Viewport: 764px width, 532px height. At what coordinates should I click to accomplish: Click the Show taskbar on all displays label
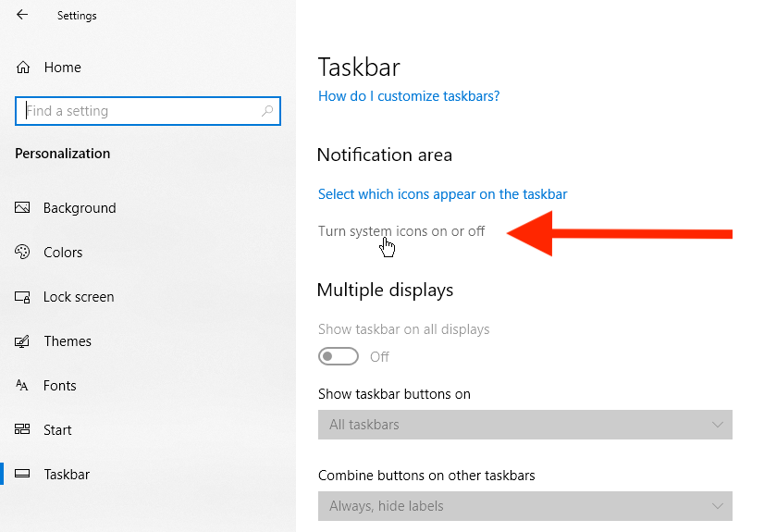(403, 329)
